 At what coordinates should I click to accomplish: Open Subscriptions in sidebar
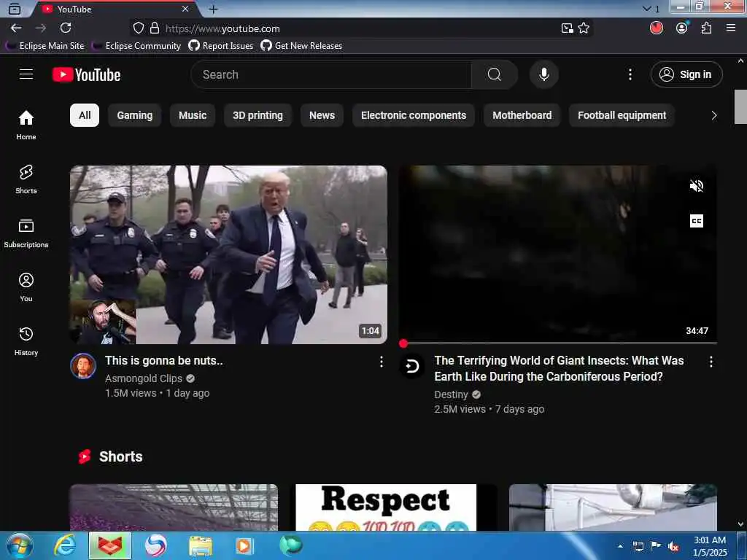[x=26, y=233]
